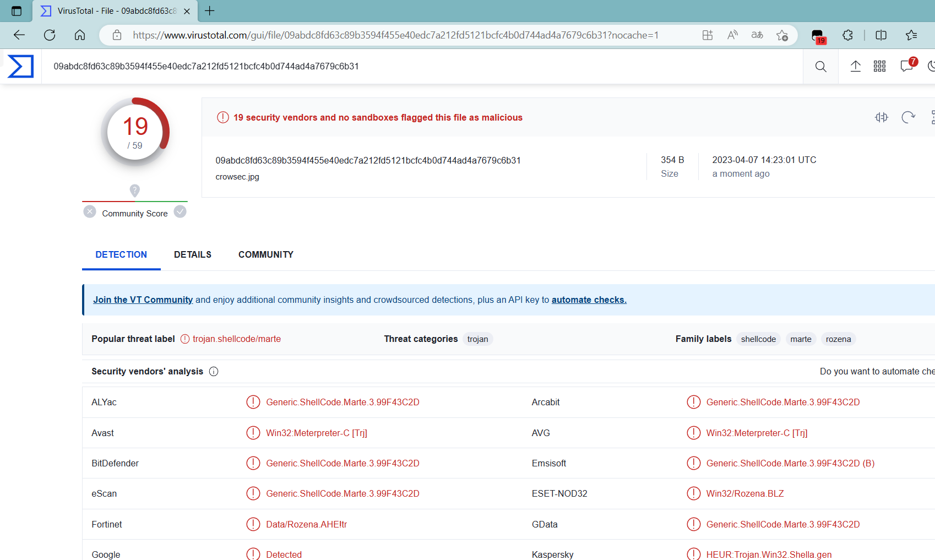Image resolution: width=935 pixels, height=560 pixels.
Task: Open site information via the padlock
Action: [116, 35]
